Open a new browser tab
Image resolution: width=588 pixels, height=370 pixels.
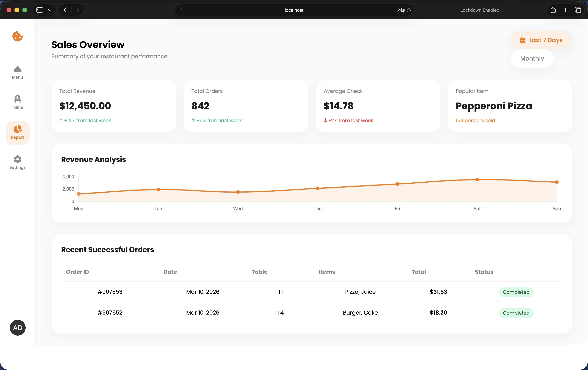(x=565, y=10)
